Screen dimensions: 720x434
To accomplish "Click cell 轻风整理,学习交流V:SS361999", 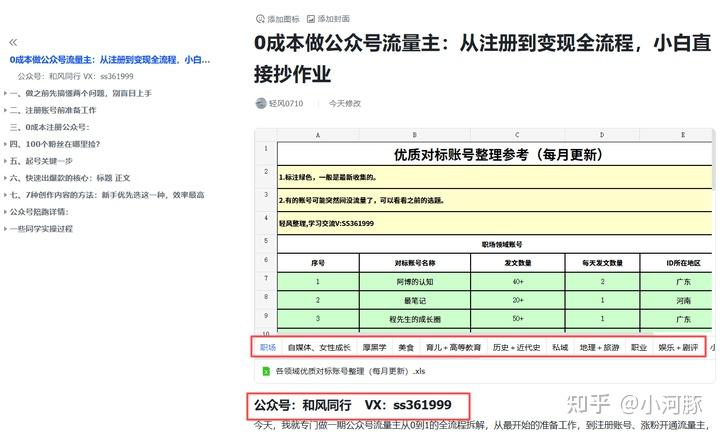I will click(495, 223).
